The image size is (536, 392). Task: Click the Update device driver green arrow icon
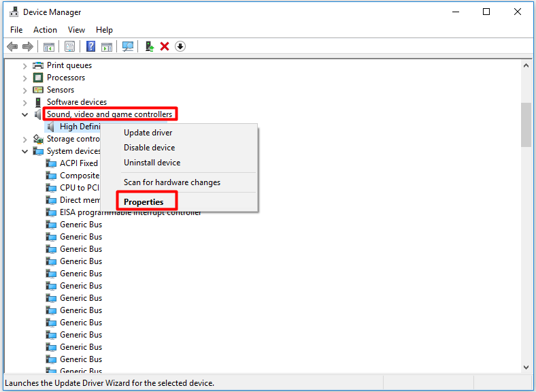pos(150,46)
